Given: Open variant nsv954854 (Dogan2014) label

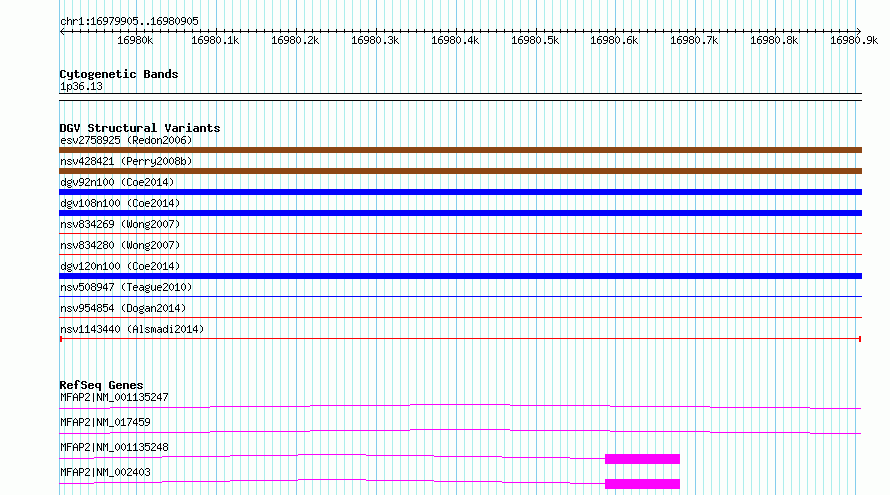Looking at the screenshot, I should point(123,308).
